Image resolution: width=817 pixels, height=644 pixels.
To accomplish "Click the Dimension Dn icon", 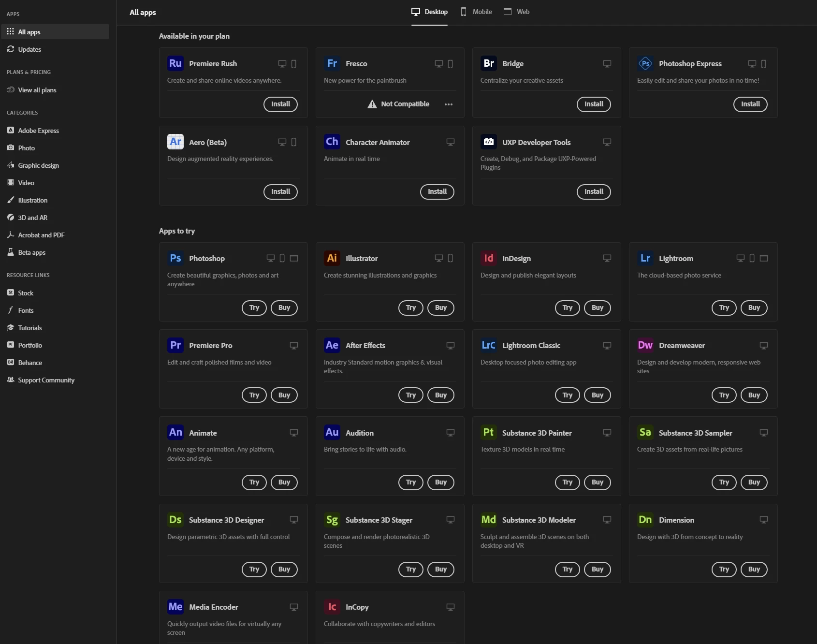I will pyautogui.click(x=645, y=520).
